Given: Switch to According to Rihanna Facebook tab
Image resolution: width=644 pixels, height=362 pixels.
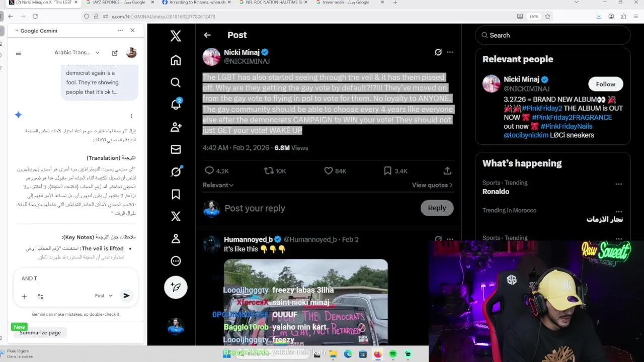Looking at the screenshot, I should 197,3.
